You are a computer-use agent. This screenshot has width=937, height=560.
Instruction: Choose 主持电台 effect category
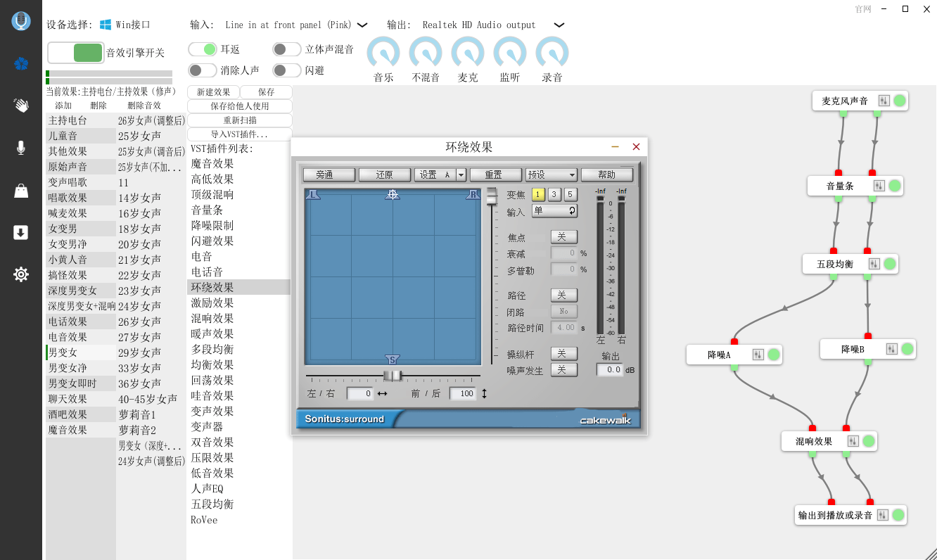tap(81, 120)
